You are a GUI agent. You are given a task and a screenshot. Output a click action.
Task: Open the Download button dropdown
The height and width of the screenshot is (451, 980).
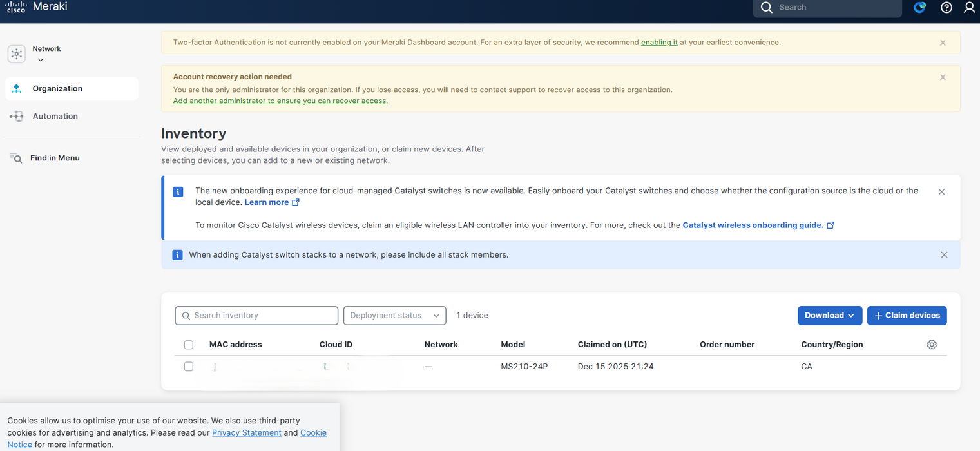pos(829,316)
